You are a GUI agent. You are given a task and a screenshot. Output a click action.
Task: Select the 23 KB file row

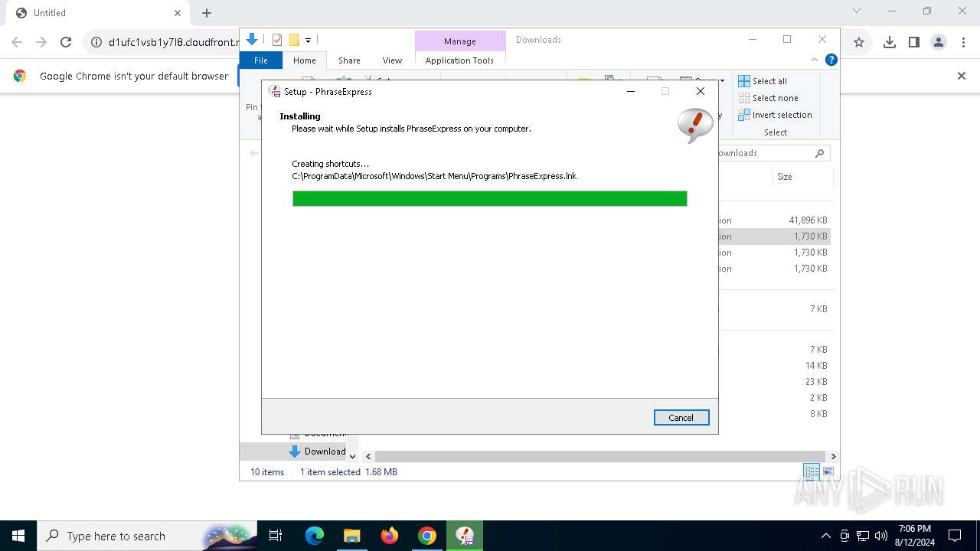coord(773,382)
